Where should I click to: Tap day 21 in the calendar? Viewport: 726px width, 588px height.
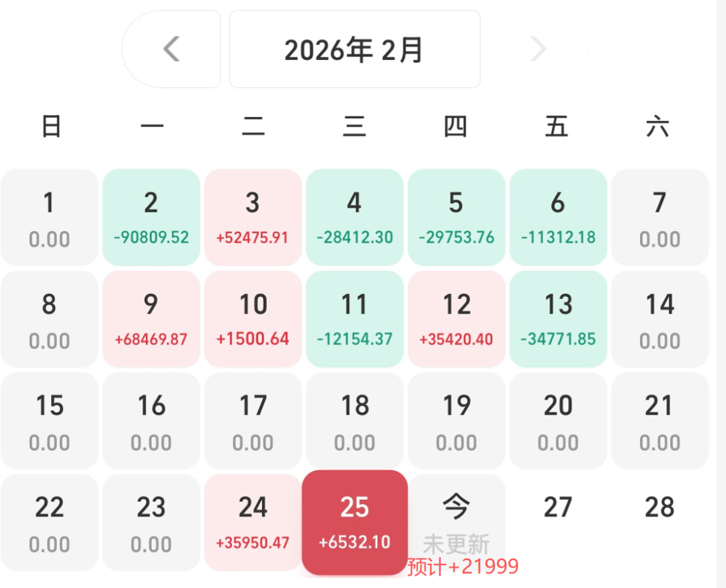pos(660,421)
